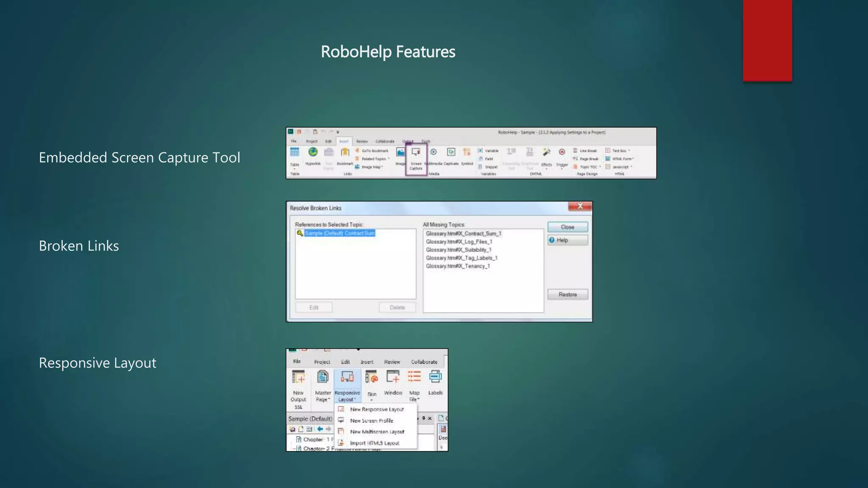
Task: Click the Captivate ribbon icon
Action: tap(451, 152)
